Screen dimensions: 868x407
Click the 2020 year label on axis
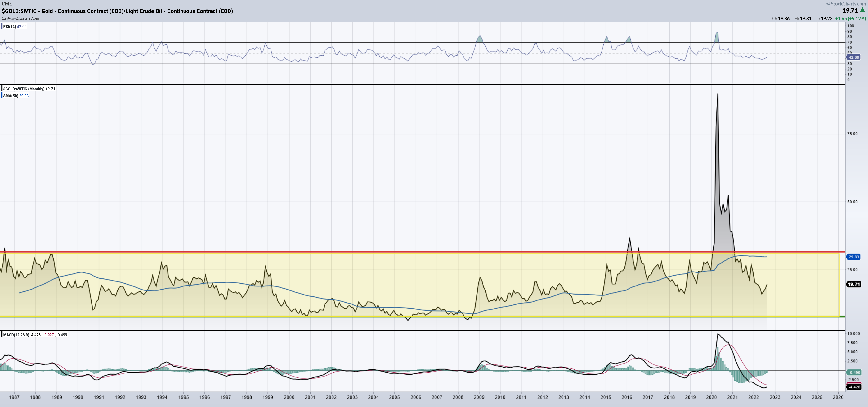[711, 397]
